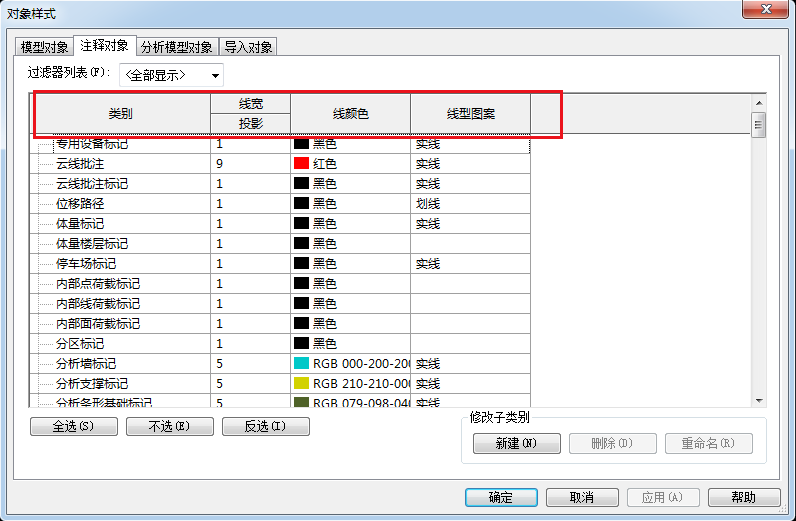Confirm with the 确定 button

click(501, 497)
